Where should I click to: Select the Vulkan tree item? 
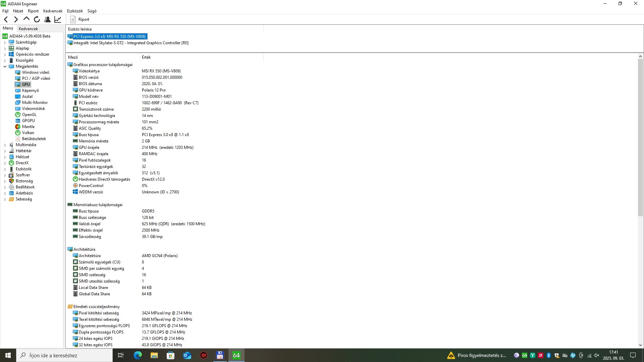[28, 133]
